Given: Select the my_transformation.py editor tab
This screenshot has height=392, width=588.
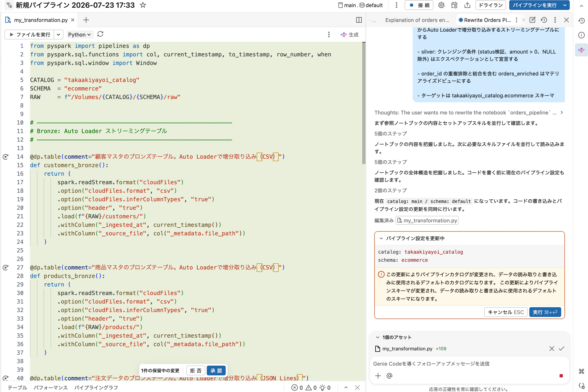Looking at the screenshot, I should 41,20.
